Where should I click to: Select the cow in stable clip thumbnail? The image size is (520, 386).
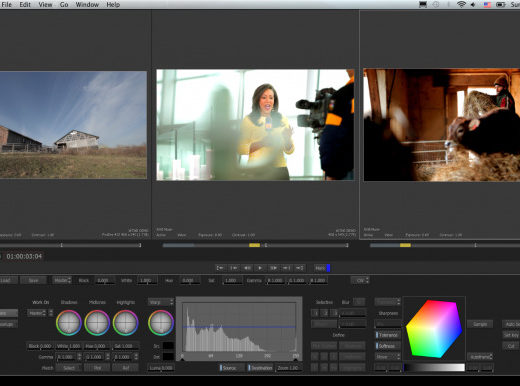pyautogui.click(x=442, y=125)
